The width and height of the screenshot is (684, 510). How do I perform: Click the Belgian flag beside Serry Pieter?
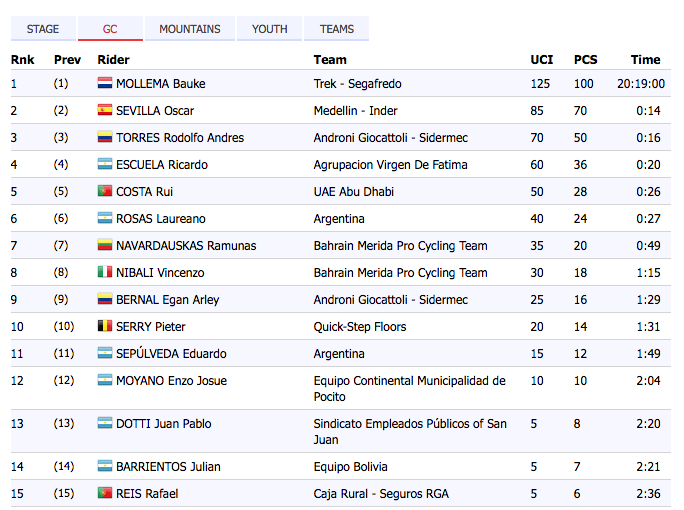point(104,327)
